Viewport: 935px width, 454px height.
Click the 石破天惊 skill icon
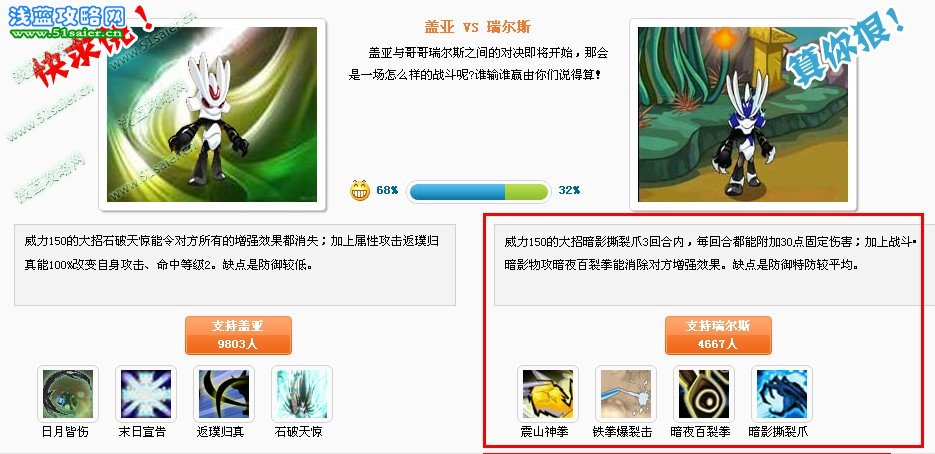[x=302, y=394]
